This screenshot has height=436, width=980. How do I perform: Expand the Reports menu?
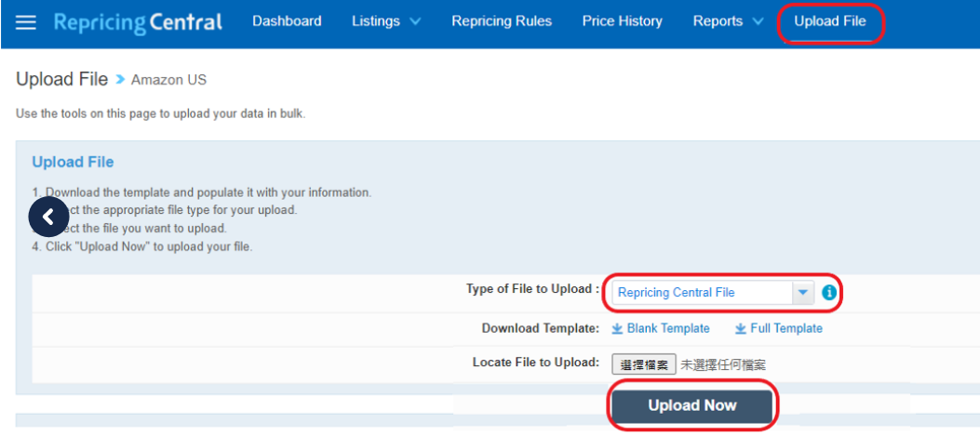(x=728, y=21)
